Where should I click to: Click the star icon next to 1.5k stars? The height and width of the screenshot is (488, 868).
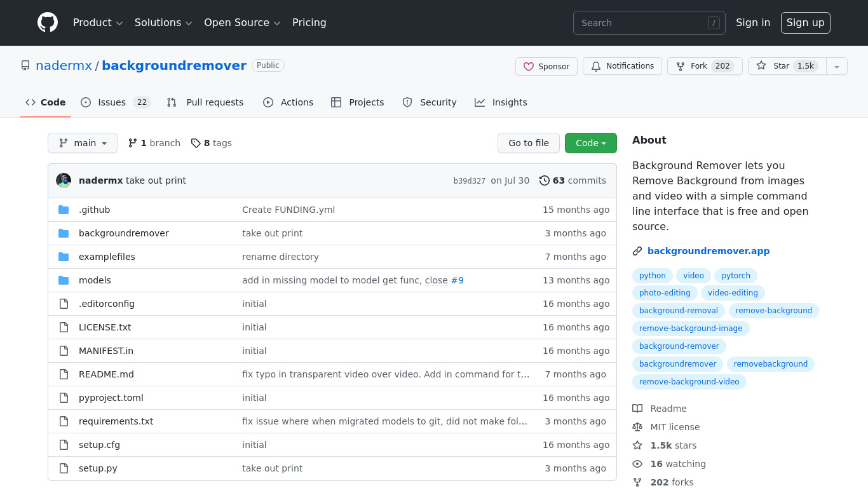pyautogui.click(x=637, y=445)
